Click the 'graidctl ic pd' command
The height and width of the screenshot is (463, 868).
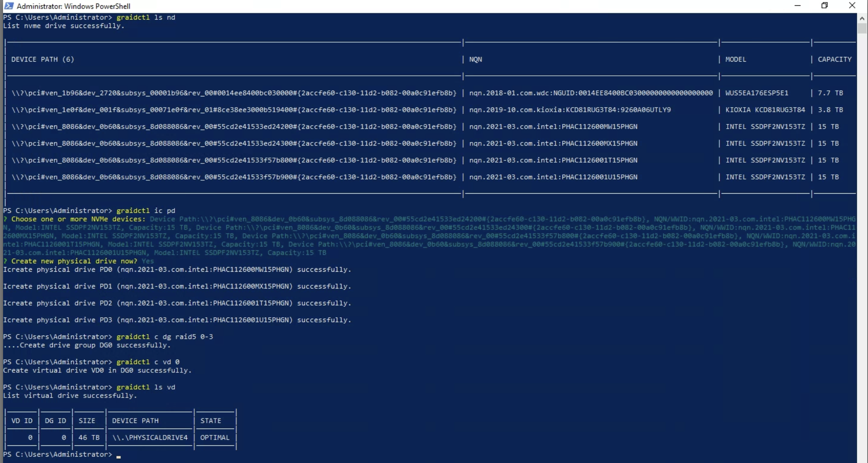[x=146, y=210]
